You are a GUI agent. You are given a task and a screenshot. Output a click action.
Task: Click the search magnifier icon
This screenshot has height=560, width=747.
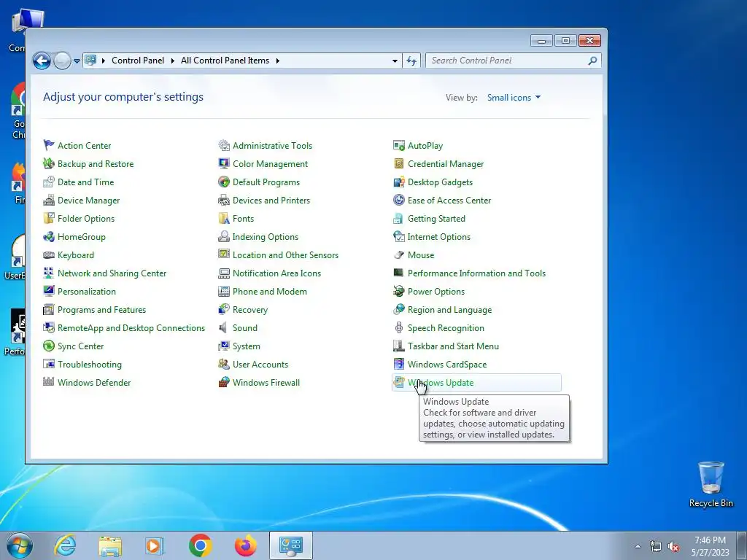click(592, 61)
